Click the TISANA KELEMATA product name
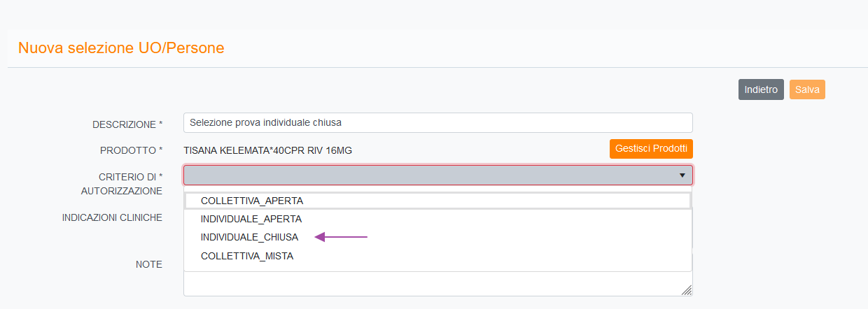Viewport: 868px width, 309px height. coord(267,150)
